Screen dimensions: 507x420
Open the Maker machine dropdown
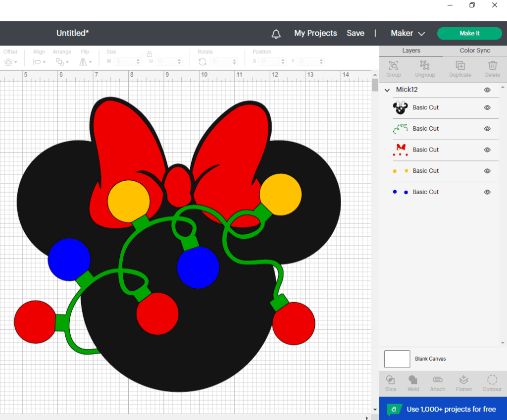click(x=407, y=33)
